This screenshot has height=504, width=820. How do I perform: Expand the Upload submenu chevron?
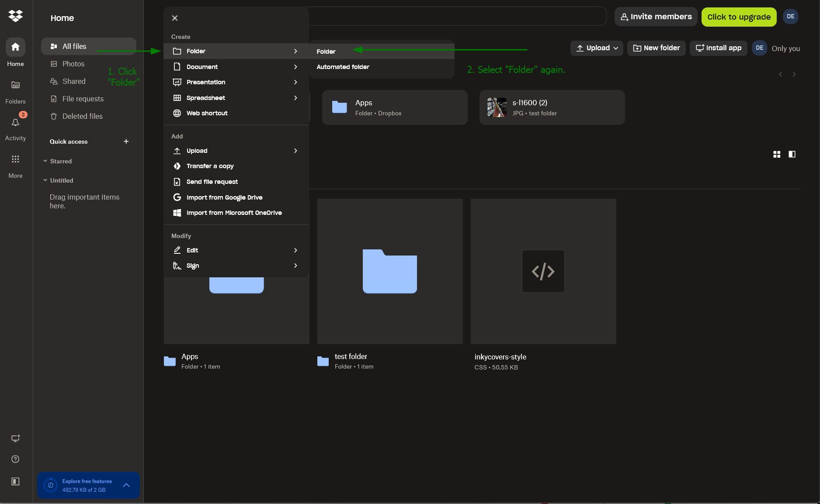[x=295, y=151]
